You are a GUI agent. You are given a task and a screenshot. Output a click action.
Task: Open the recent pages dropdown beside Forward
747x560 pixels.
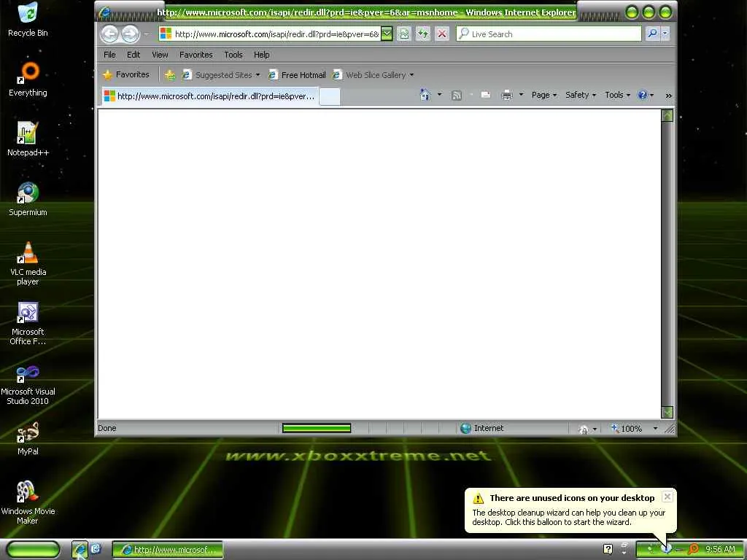147,34
